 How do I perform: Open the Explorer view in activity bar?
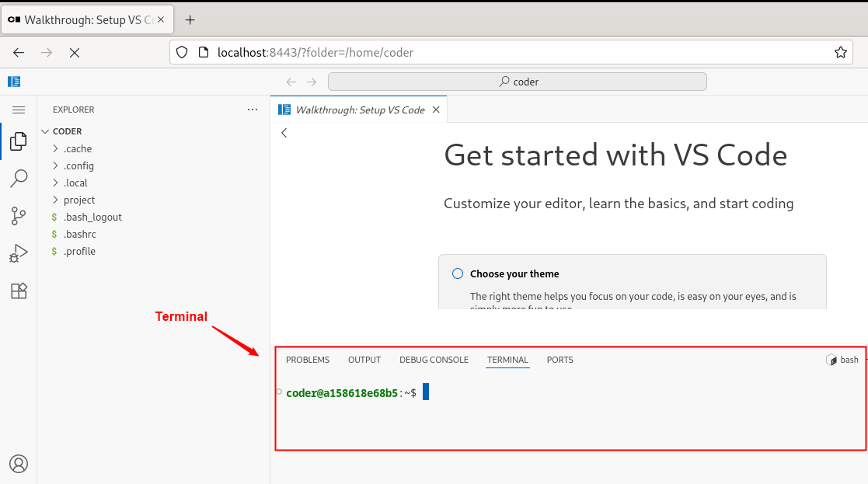click(x=19, y=141)
